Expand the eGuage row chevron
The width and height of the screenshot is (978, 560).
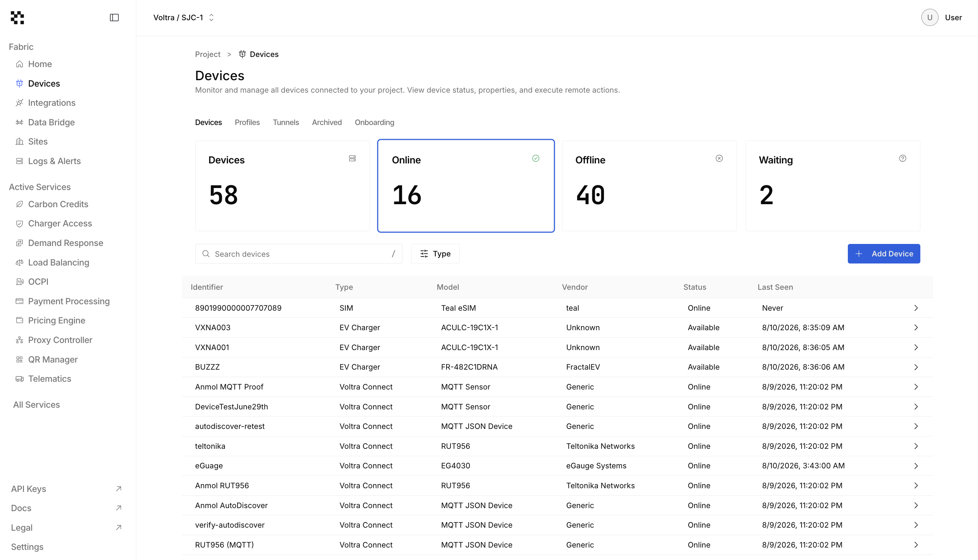click(x=916, y=466)
